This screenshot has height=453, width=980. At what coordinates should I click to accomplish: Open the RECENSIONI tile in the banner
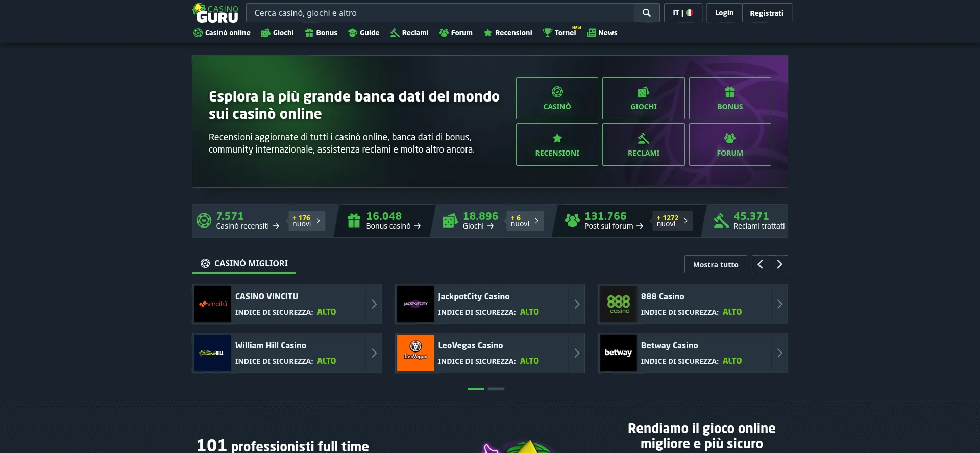tap(557, 144)
